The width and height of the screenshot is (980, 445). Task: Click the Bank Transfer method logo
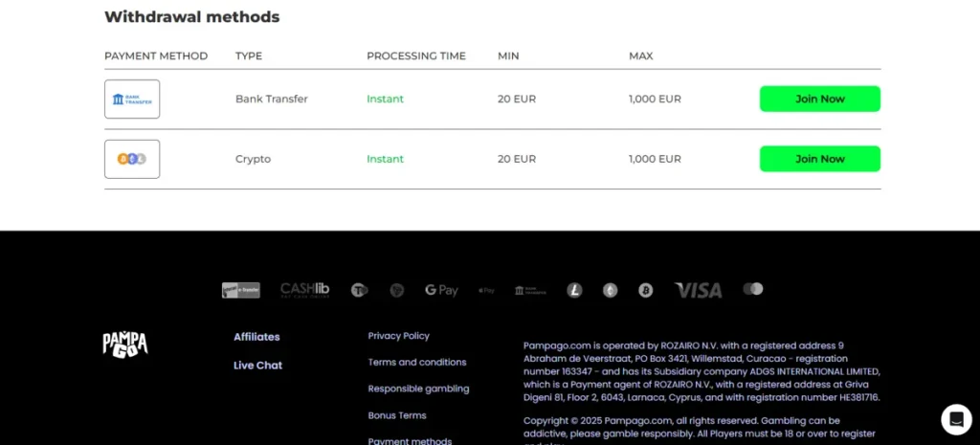click(x=132, y=99)
